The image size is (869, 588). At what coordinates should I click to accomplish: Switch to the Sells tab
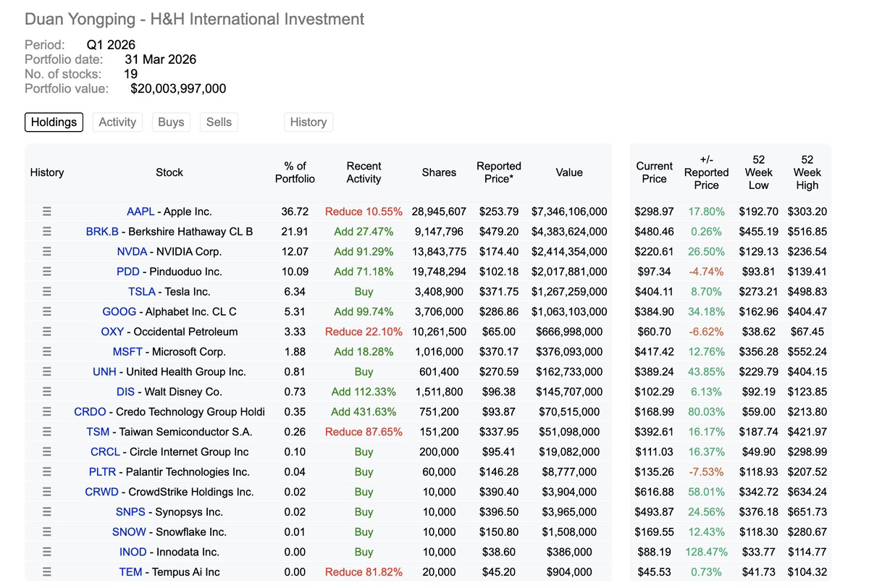coord(219,122)
